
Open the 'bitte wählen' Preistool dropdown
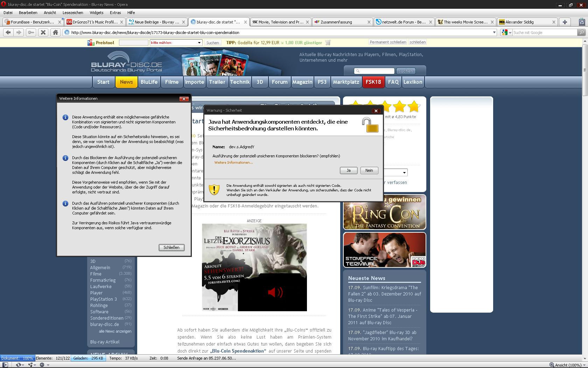176,42
